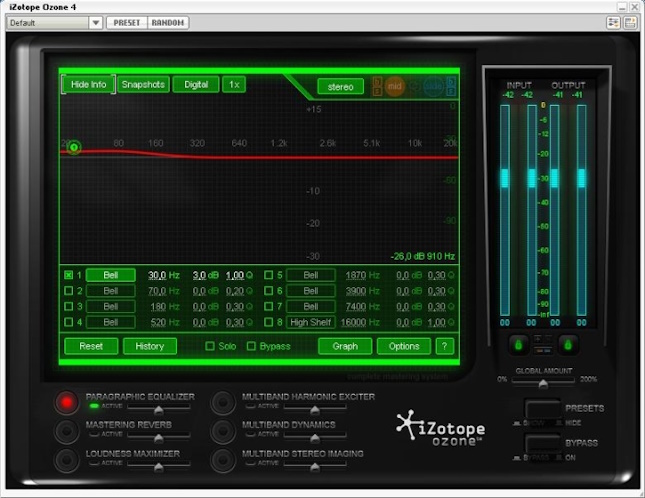Flip the global BYPASS on switch
Viewport: 645px width, 498px height.
tap(542, 444)
